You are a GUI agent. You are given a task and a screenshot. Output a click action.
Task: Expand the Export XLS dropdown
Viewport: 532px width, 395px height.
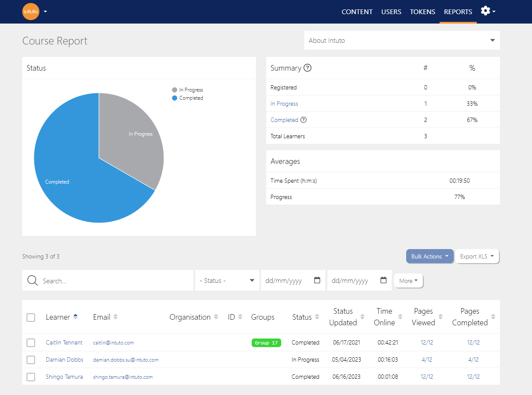point(477,256)
